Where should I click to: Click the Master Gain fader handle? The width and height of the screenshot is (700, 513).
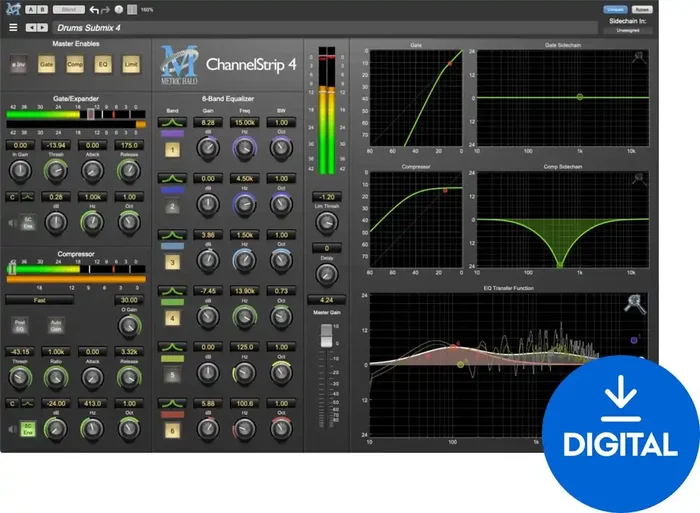click(326, 336)
